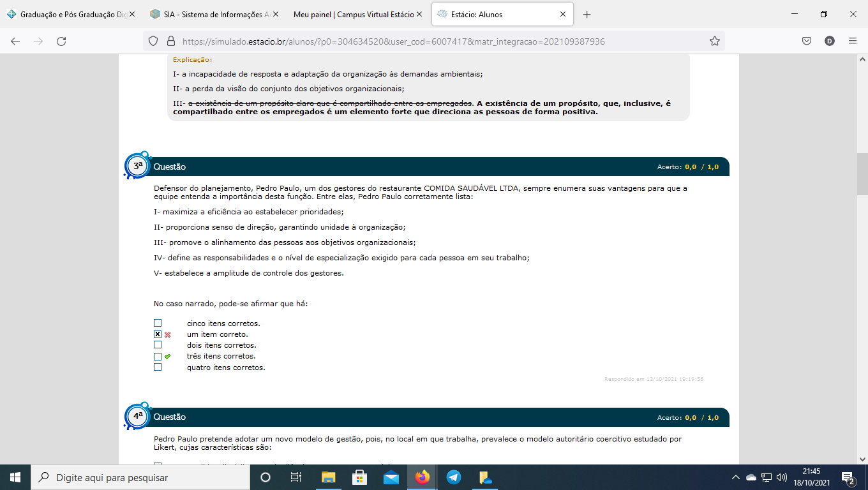868x490 pixels.
Task: Close the Meu painel Campus Virtual tab
Action: click(419, 14)
